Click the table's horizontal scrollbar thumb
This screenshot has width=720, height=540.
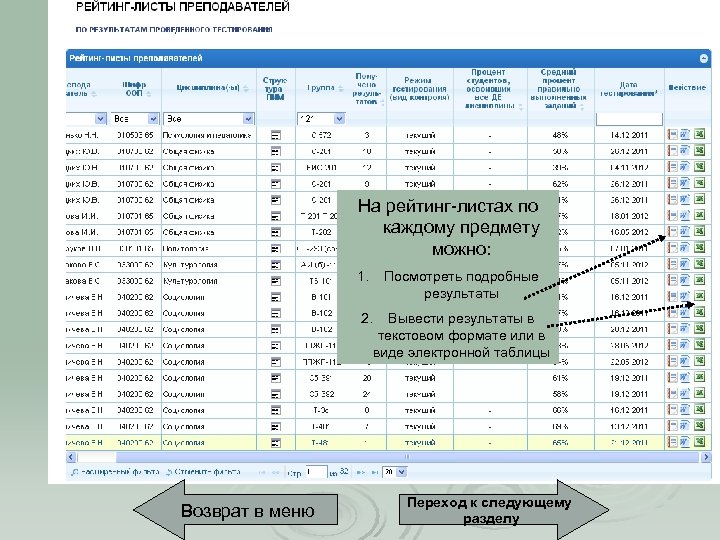[408, 457]
